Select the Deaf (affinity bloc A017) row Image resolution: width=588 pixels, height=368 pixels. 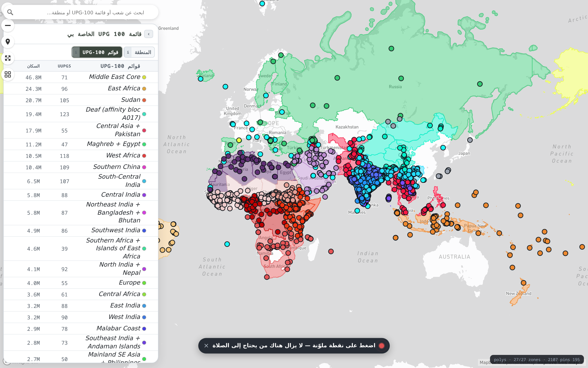point(81,114)
